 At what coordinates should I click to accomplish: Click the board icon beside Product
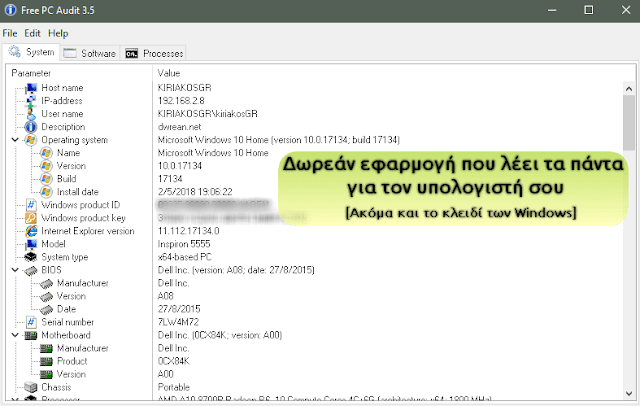click(47, 362)
